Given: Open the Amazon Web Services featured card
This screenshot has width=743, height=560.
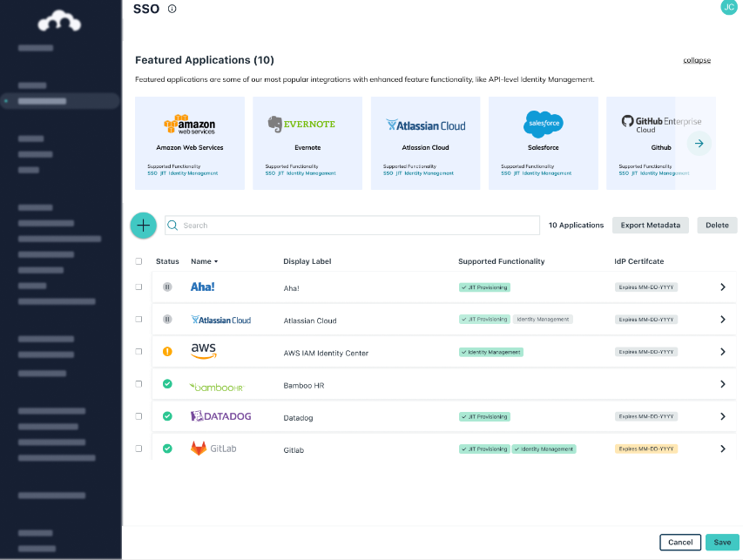Looking at the screenshot, I should (x=190, y=143).
